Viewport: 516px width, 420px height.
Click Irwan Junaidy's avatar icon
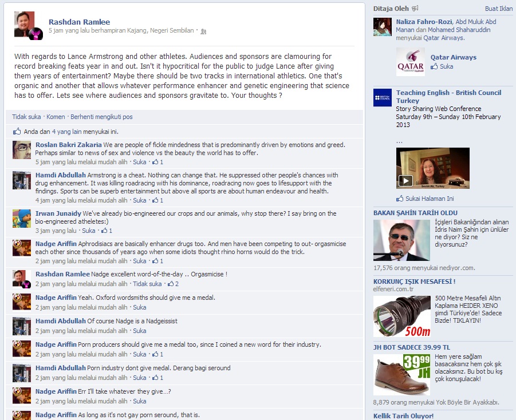pos(22,219)
